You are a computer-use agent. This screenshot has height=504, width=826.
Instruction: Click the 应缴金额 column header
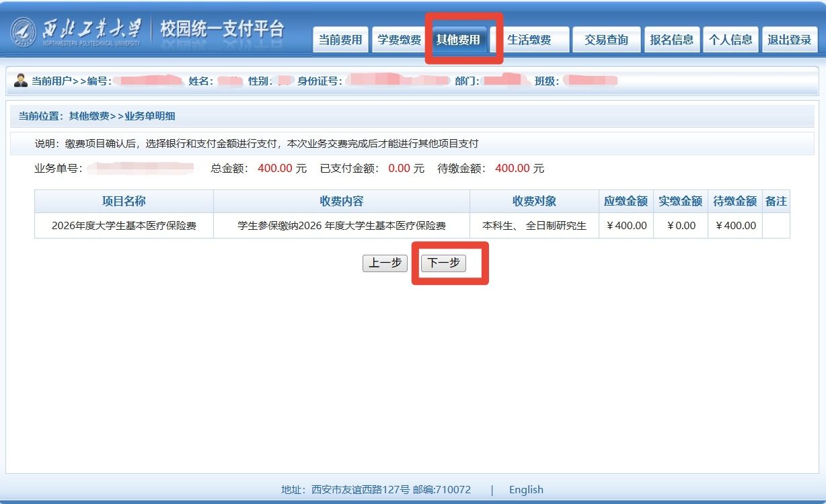[626, 201]
